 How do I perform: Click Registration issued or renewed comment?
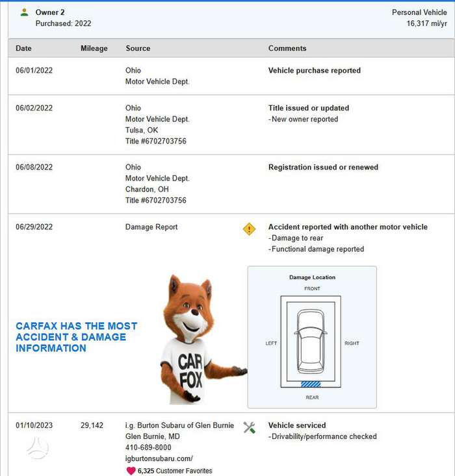pyautogui.click(x=323, y=168)
